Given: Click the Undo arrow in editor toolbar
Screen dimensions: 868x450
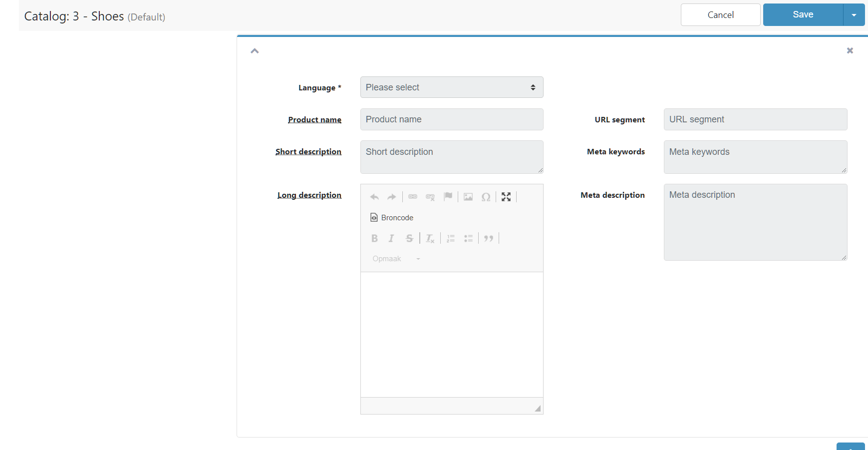Looking at the screenshot, I should pyautogui.click(x=374, y=197).
